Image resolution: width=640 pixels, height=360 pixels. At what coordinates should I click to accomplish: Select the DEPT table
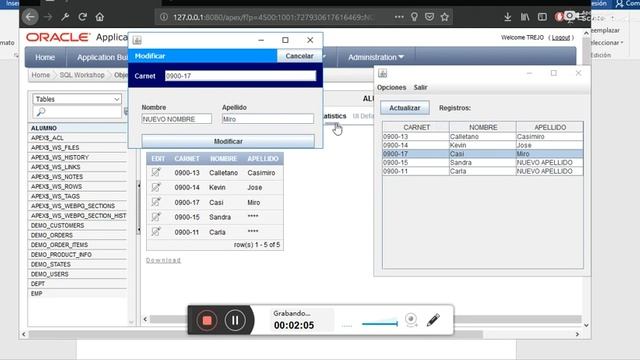(x=78, y=284)
